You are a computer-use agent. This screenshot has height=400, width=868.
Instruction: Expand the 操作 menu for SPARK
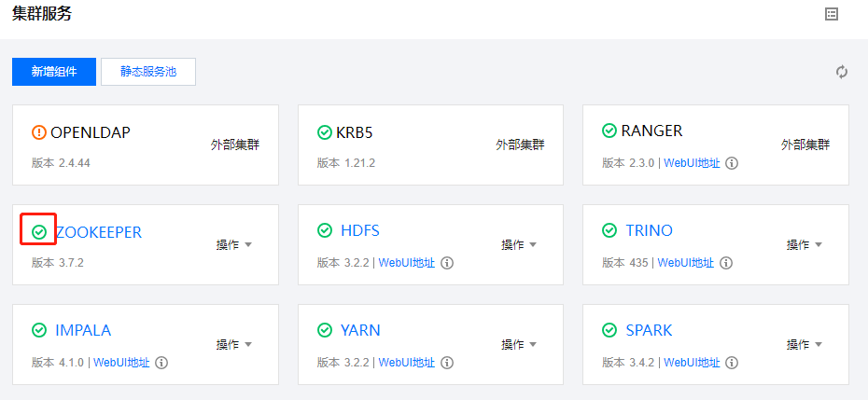pos(805,345)
